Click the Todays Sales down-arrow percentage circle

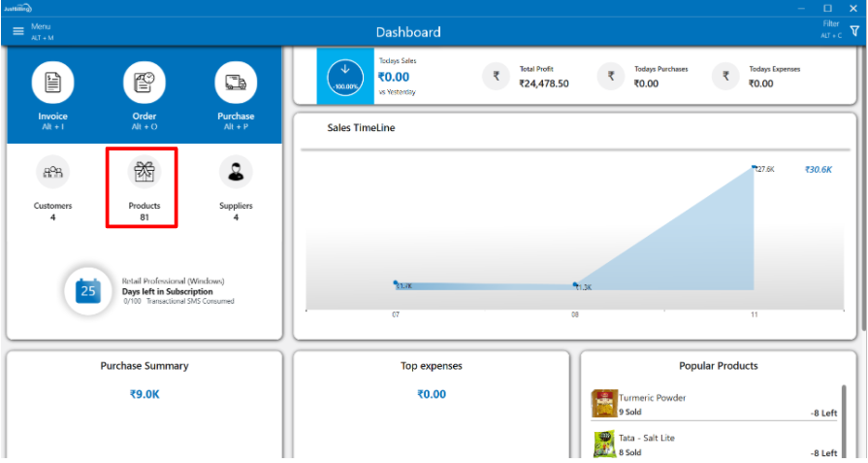coord(345,77)
